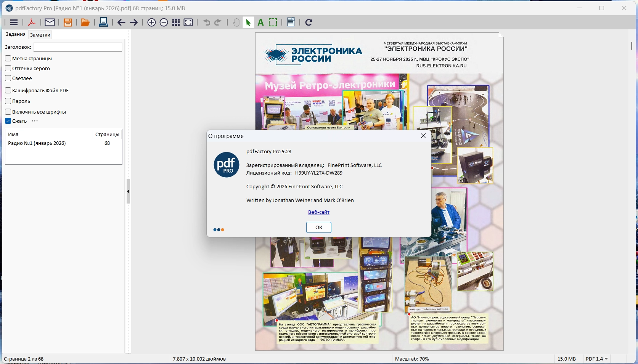Click OK in the About dialog

tap(319, 227)
